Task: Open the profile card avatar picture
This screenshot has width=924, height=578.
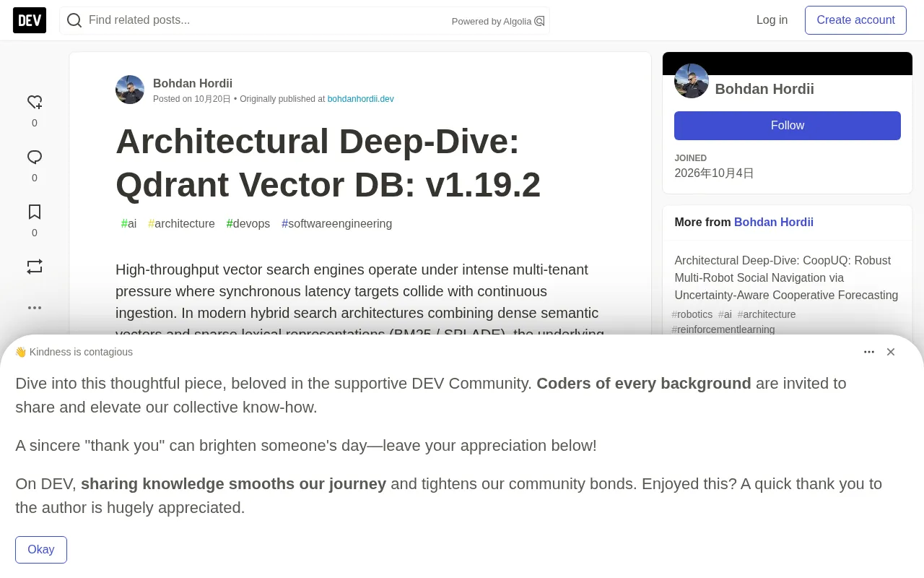Action: (x=692, y=81)
